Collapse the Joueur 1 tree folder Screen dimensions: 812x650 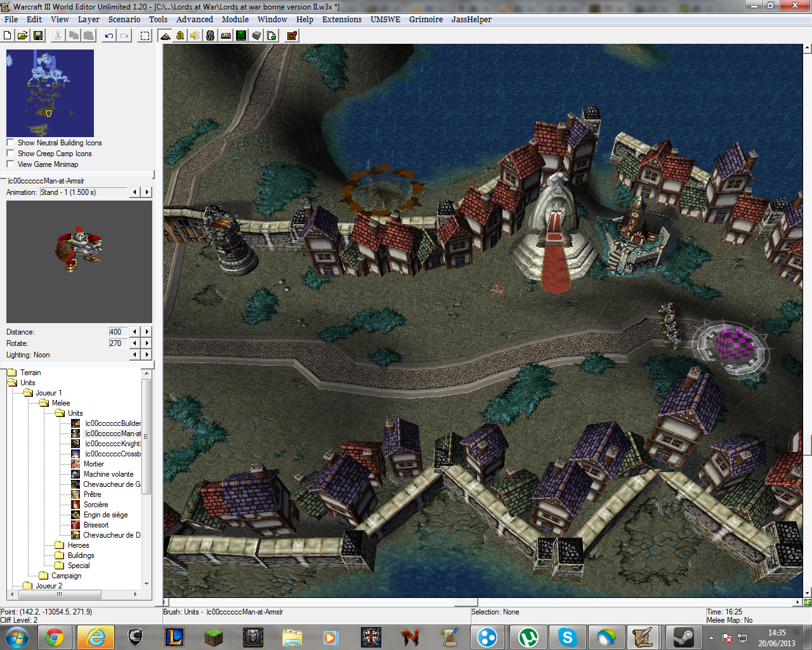click(x=28, y=393)
